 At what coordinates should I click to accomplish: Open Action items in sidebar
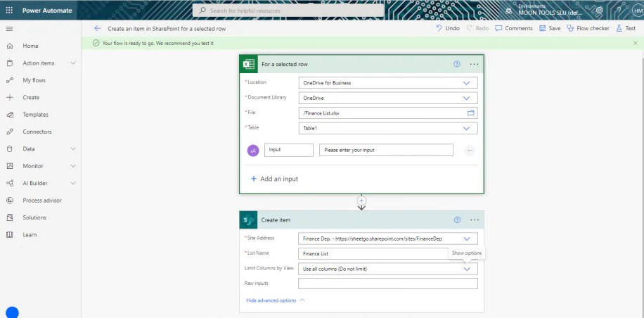(38, 63)
